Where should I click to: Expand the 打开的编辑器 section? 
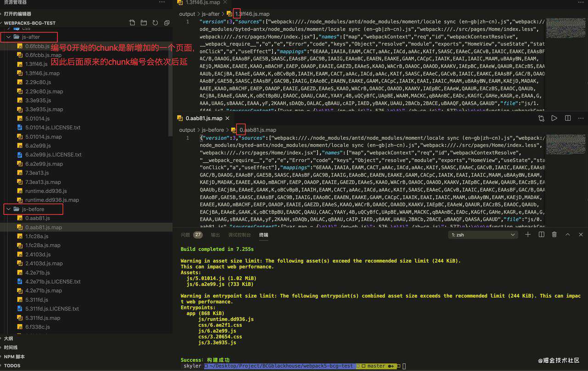[17, 14]
